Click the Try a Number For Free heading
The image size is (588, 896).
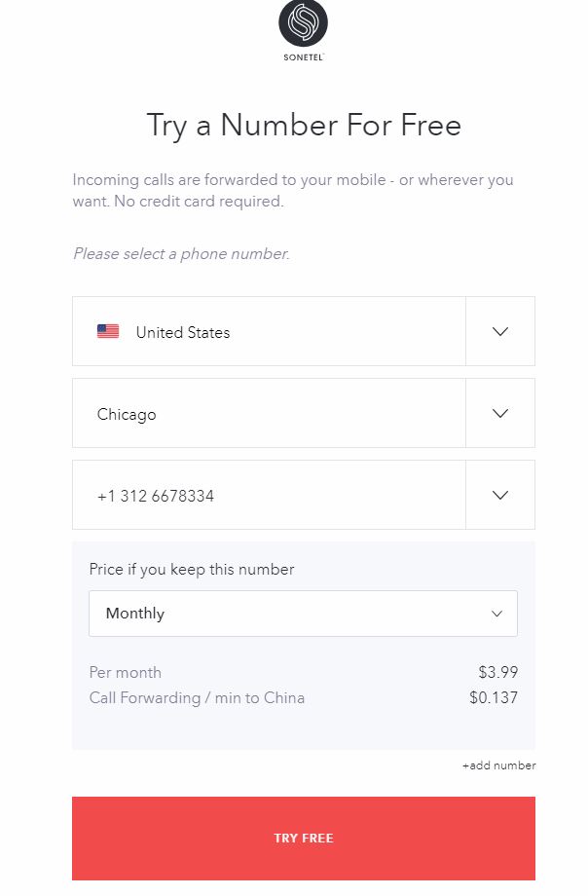[x=304, y=125]
